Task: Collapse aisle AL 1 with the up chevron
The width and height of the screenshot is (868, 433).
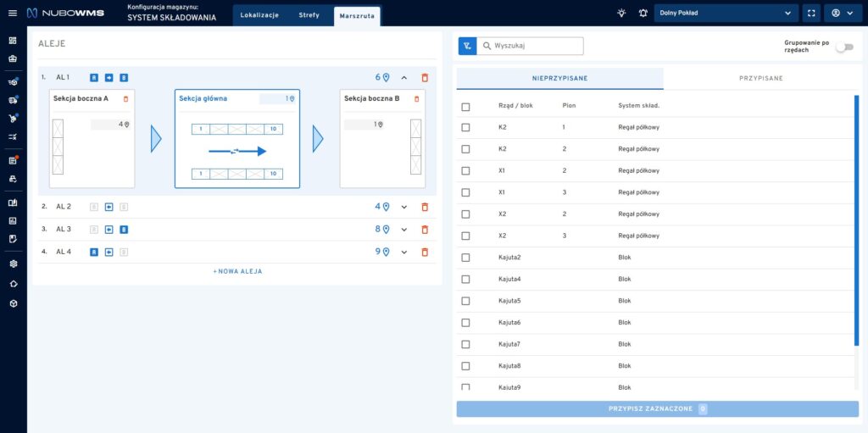Action: [404, 77]
